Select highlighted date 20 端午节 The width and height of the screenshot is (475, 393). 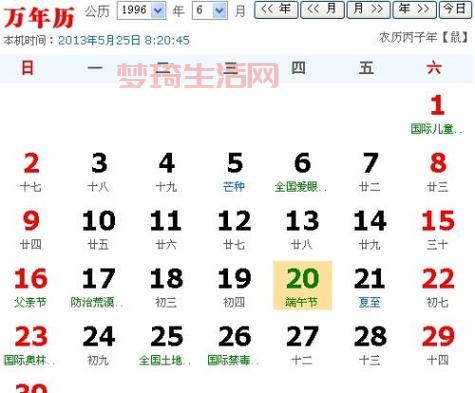(x=302, y=286)
